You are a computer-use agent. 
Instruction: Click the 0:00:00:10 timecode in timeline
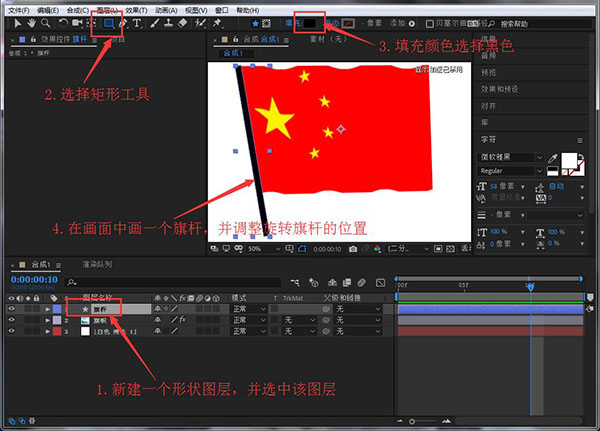34,279
